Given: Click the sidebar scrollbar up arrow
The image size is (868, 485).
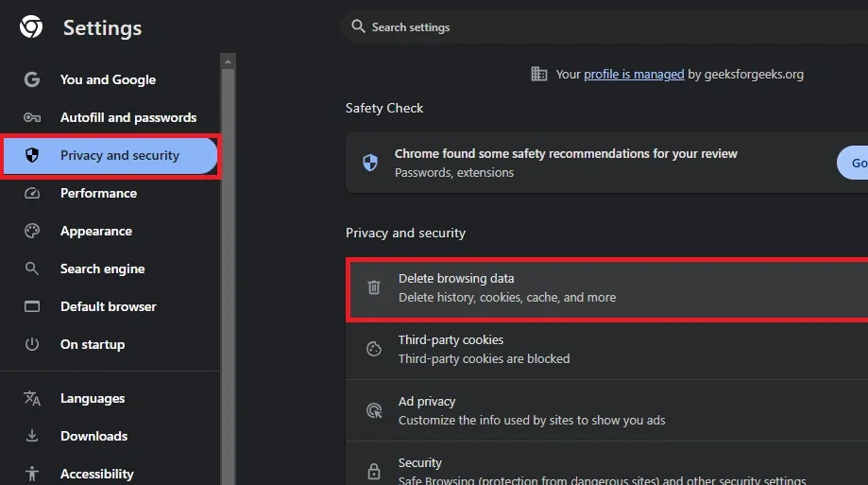Looking at the screenshot, I should coord(228,61).
